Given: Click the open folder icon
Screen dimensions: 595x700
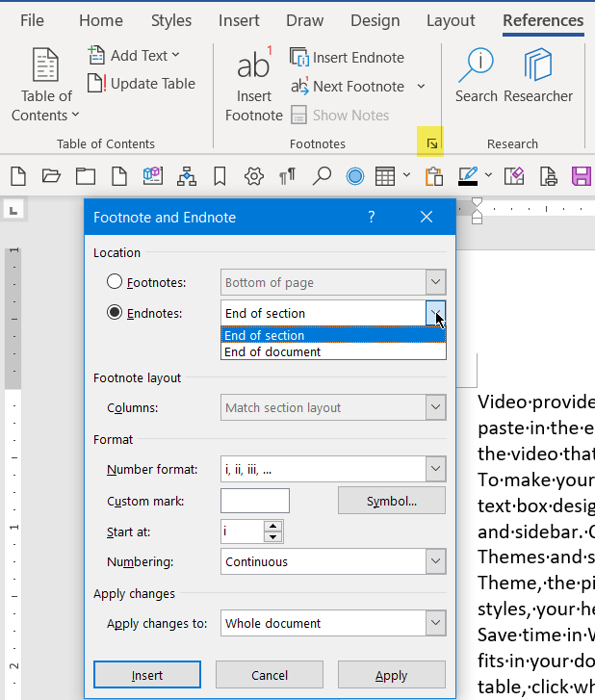Looking at the screenshot, I should click(x=51, y=176).
